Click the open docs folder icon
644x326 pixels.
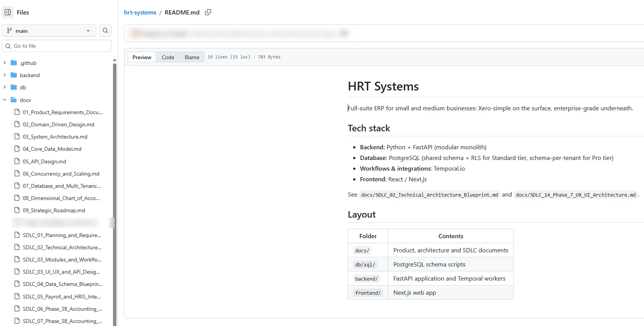pos(14,100)
